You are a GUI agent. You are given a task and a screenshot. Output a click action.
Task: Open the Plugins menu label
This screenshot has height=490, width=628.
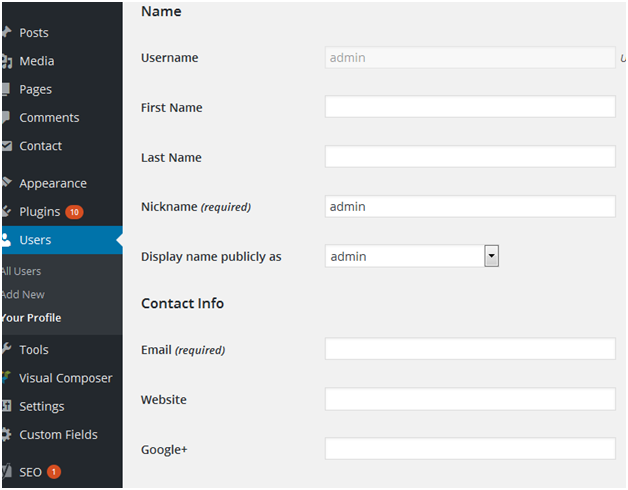point(40,212)
